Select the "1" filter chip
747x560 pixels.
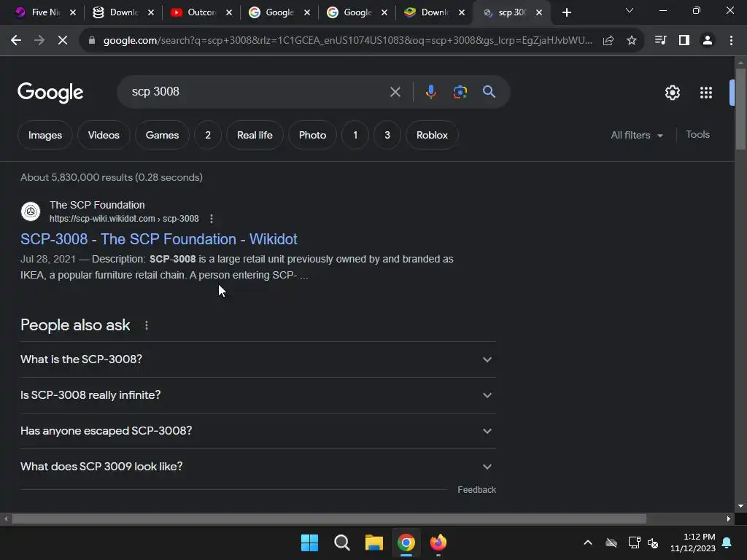[355, 135]
